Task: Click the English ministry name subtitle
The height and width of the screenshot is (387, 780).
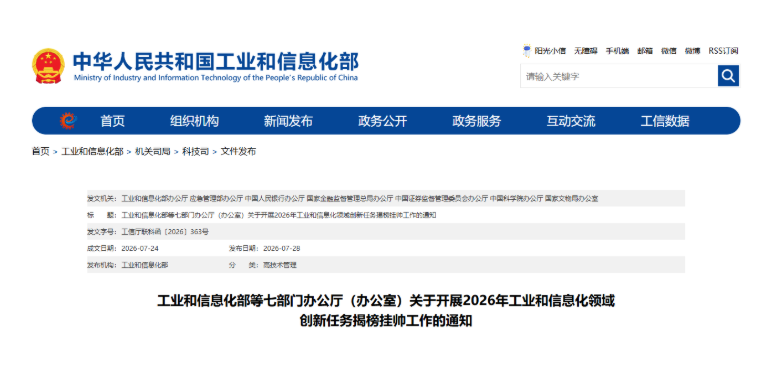Action: click(216, 78)
